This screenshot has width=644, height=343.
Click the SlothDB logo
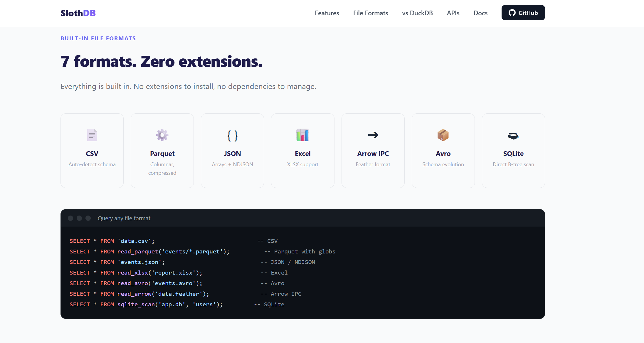(78, 13)
